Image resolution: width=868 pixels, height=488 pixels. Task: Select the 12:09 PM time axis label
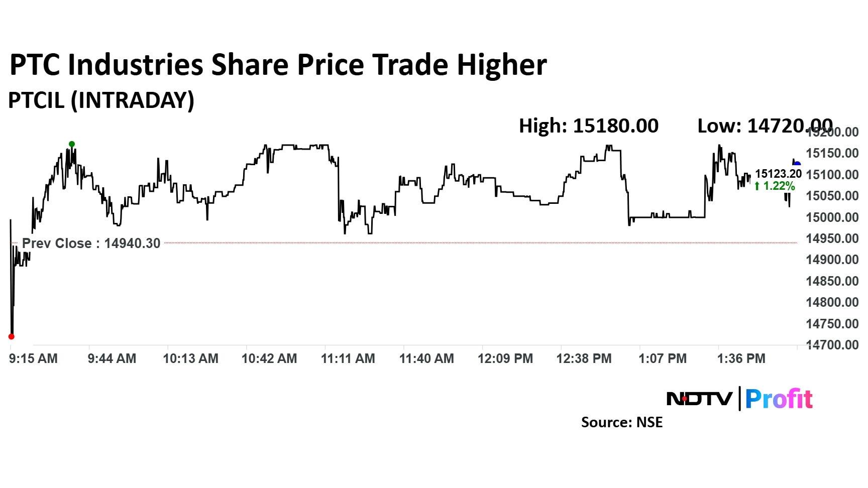[x=505, y=358]
